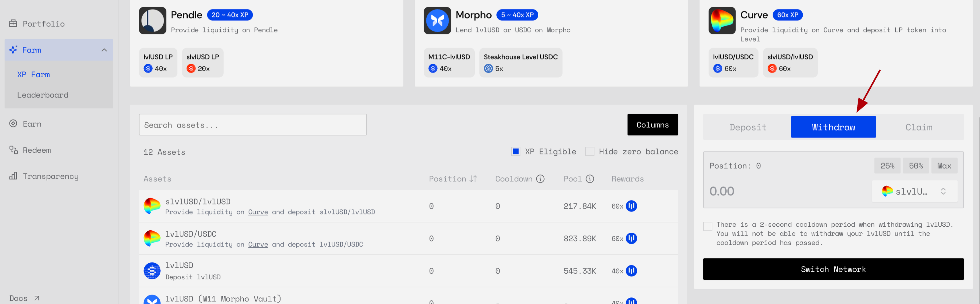Click the Pool column info icon
980x304 pixels.
[590, 179]
